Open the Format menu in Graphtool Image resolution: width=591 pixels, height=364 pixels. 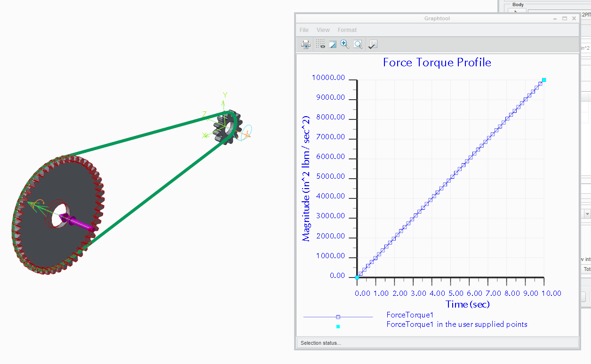pyautogui.click(x=347, y=30)
